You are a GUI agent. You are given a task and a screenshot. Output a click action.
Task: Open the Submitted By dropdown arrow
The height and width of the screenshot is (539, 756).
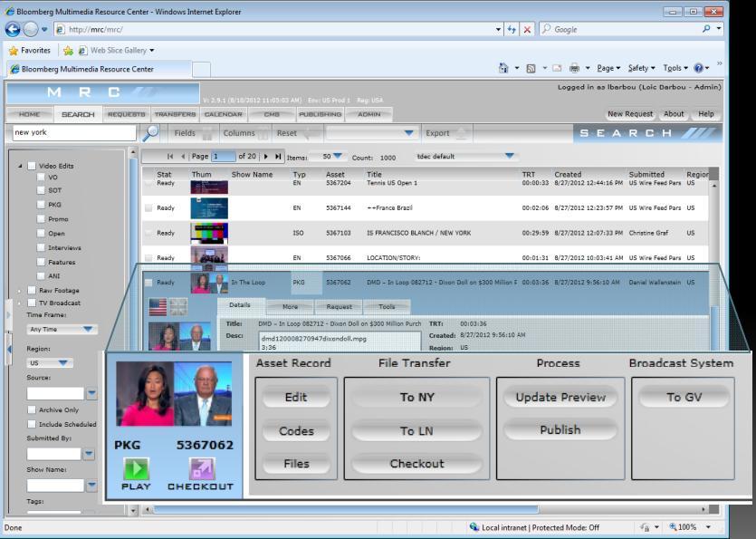(x=89, y=454)
